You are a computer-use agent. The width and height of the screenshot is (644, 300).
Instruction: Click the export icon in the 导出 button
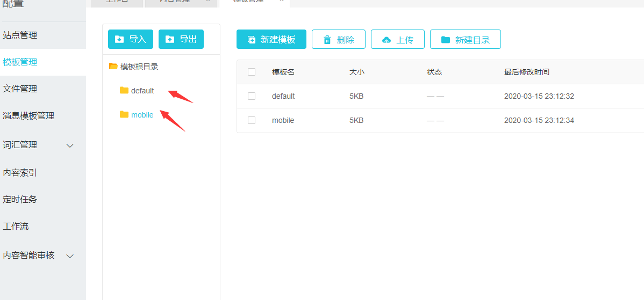click(170, 39)
